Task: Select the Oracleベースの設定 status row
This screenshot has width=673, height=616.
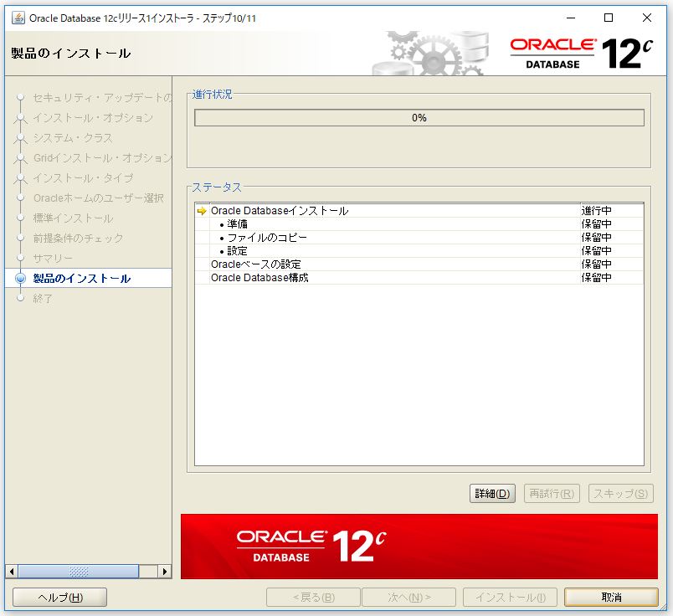Action: 419,264
